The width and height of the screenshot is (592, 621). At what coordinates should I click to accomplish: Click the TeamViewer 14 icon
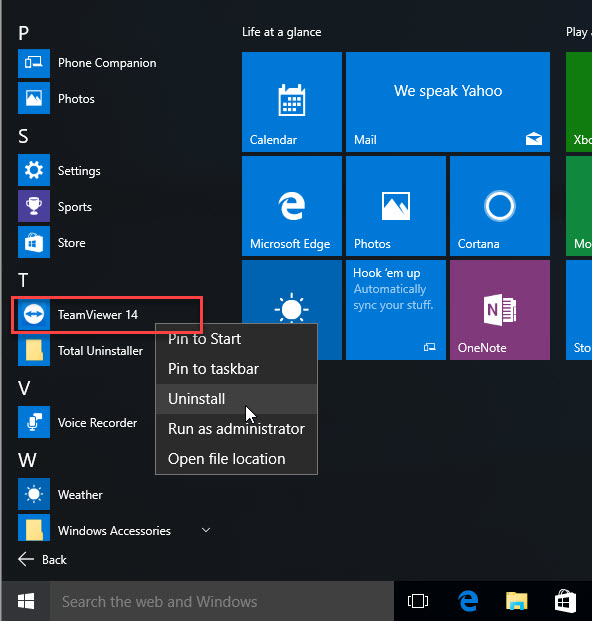(x=34, y=314)
